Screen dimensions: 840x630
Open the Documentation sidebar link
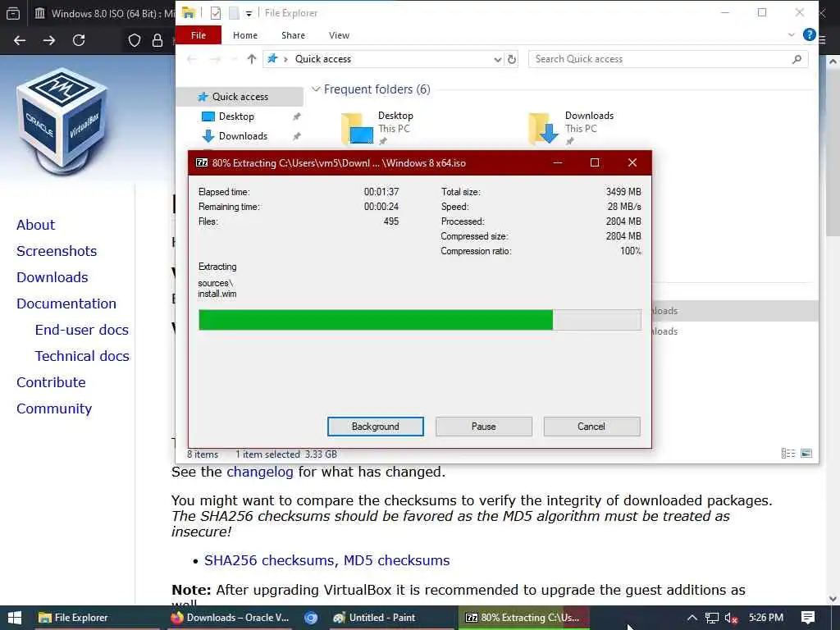pos(66,304)
